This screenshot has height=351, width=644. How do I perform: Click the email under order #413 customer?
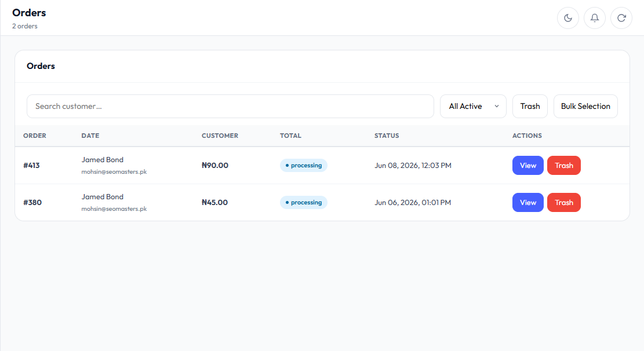[114, 172]
